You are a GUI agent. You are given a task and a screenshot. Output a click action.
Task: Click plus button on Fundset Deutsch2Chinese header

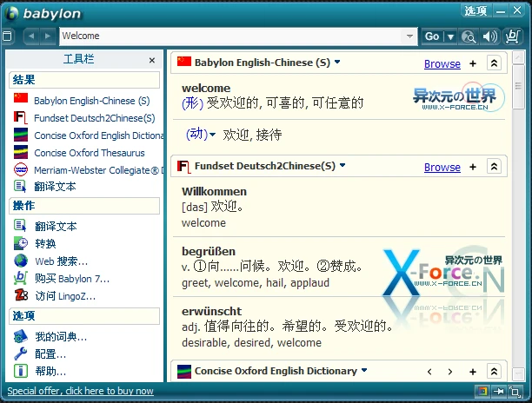[x=473, y=167]
